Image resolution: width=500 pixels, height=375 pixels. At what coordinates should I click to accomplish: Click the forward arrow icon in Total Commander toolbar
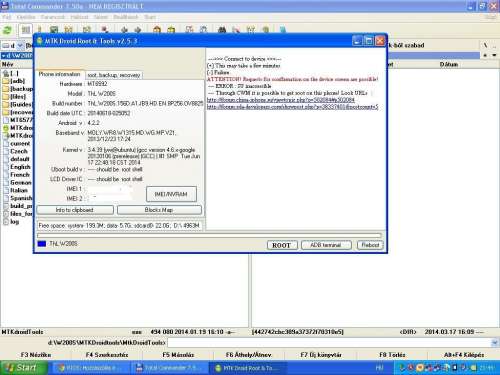[x=137, y=30]
